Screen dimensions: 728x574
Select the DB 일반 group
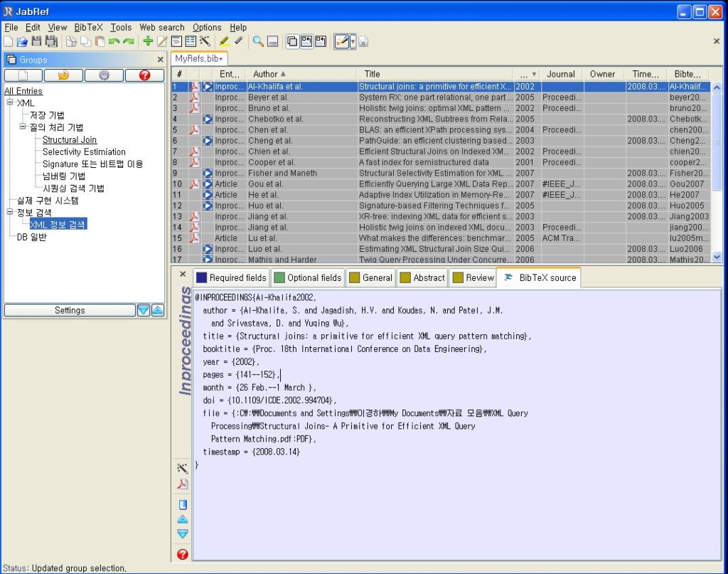tap(31, 237)
